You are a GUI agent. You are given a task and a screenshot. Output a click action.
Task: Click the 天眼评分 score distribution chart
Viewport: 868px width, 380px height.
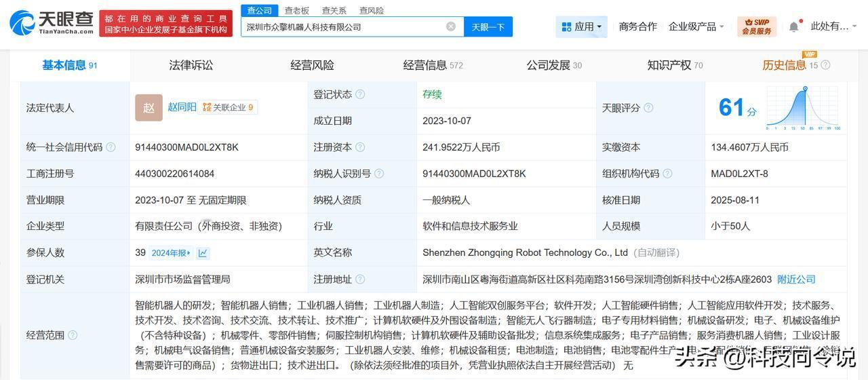pyautogui.click(x=804, y=108)
